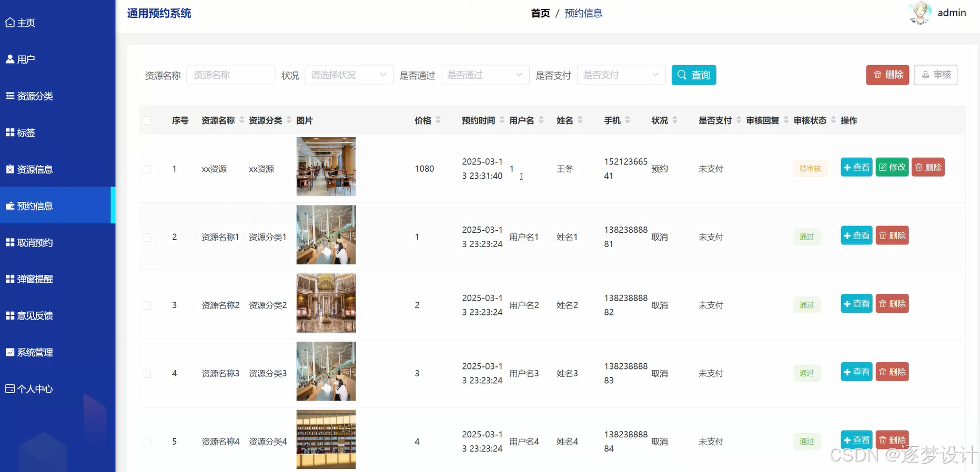This screenshot has height=472, width=980.
Task: Click 删除 for the 资源名称2 row
Action: [x=892, y=304]
